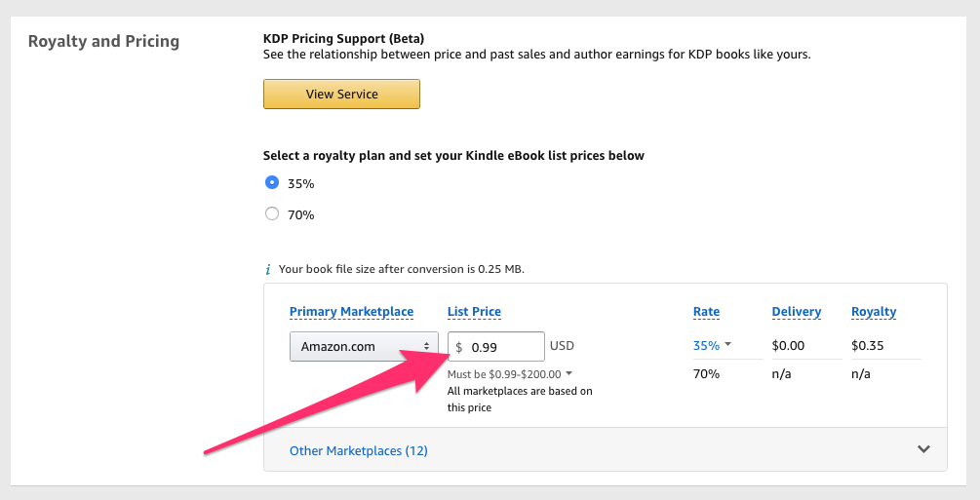Click the file size info icon
Image resolution: width=980 pixels, height=500 pixels.
pyautogui.click(x=267, y=269)
